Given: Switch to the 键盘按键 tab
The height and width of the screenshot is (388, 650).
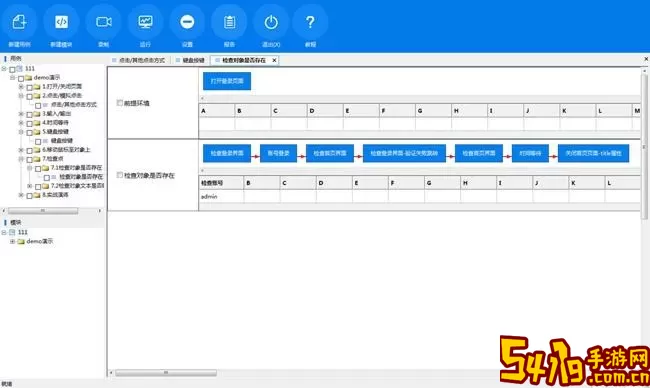Looking at the screenshot, I should 191,61.
